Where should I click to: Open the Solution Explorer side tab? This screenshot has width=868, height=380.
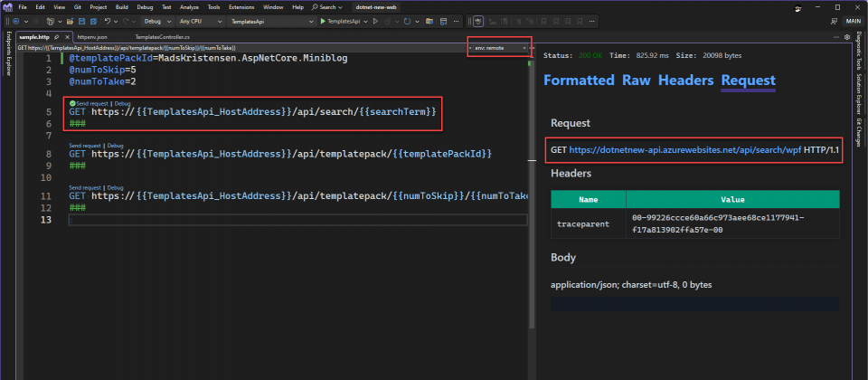tap(859, 94)
